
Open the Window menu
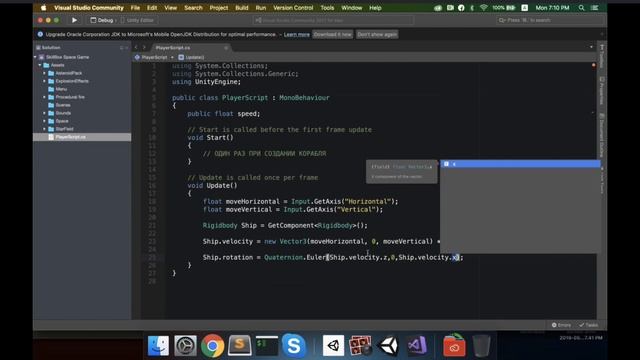351,8
